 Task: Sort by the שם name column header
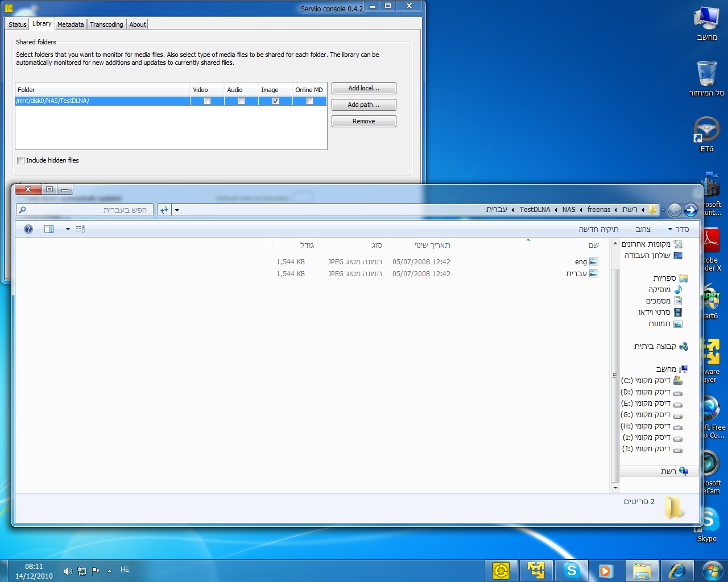pyautogui.click(x=594, y=245)
